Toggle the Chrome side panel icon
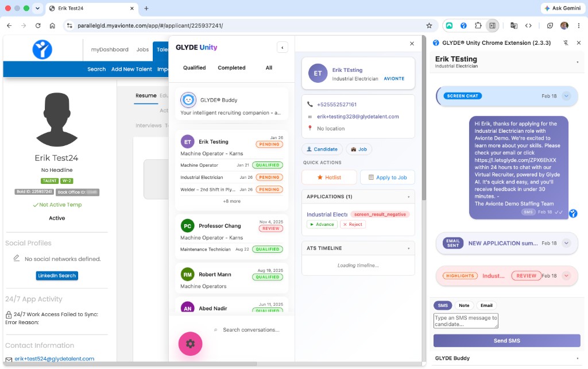 click(492, 25)
